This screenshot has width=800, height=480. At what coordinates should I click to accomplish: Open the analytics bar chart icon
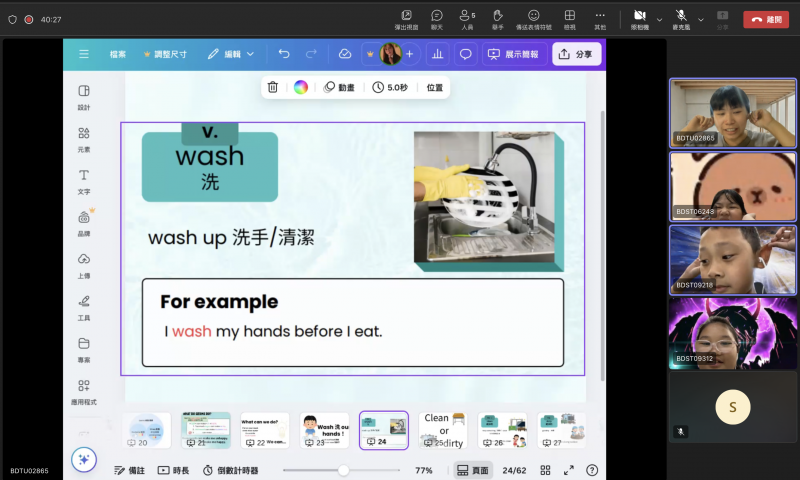(x=437, y=54)
